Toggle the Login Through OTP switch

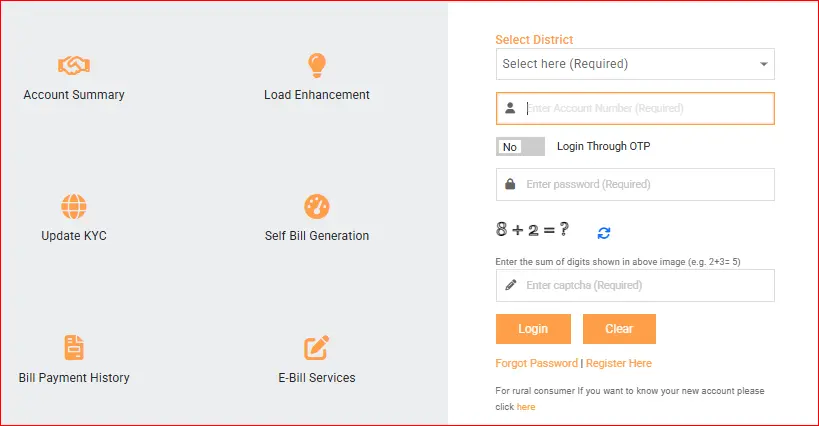(520, 147)
